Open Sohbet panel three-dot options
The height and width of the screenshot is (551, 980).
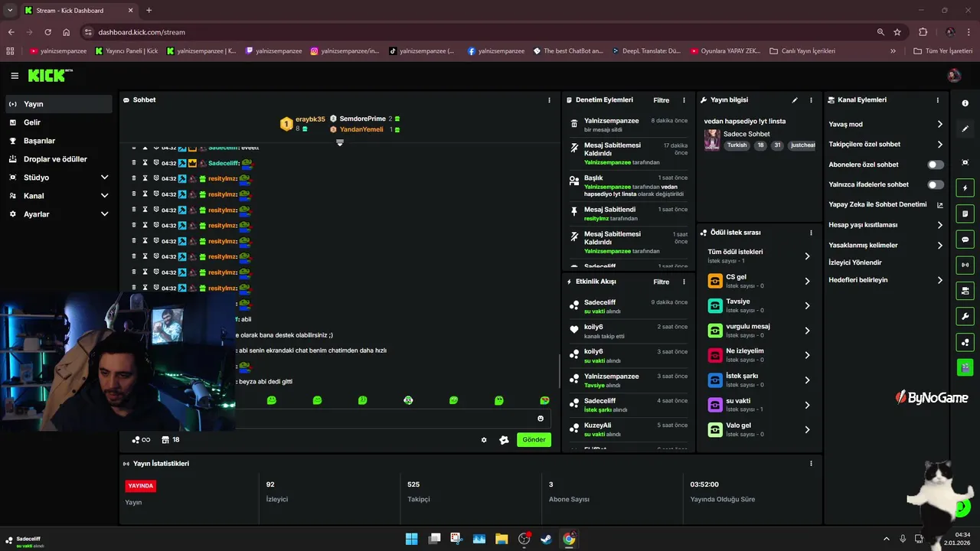[549, 100]
